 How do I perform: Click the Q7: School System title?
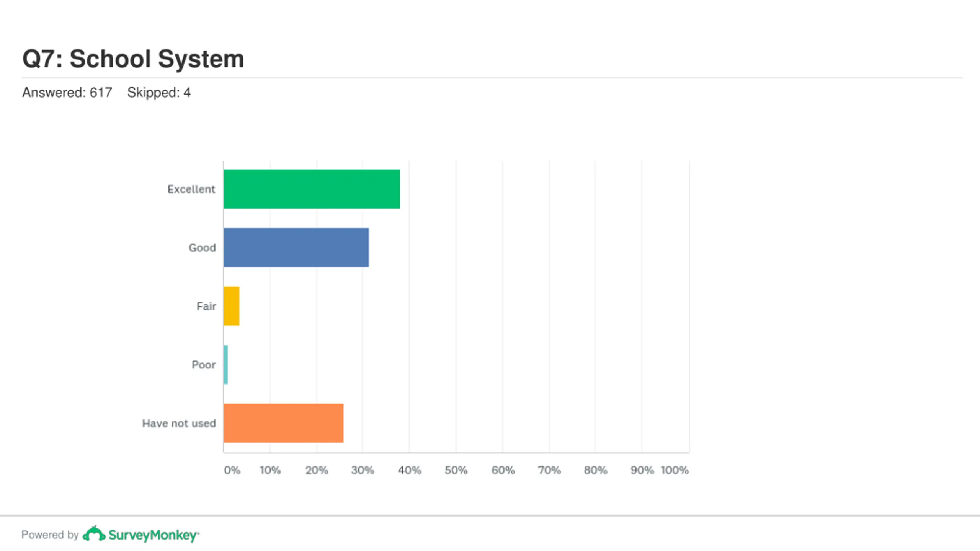133,59
